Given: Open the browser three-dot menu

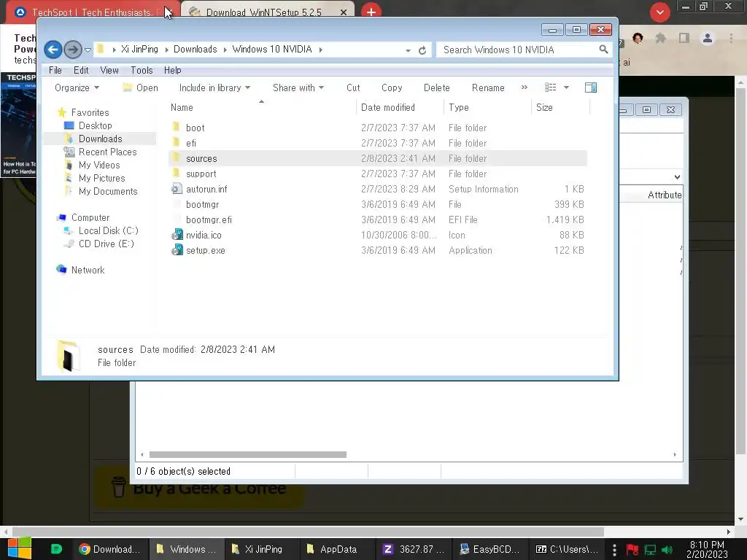Looking at the screenshot, I should click(731, 38).
